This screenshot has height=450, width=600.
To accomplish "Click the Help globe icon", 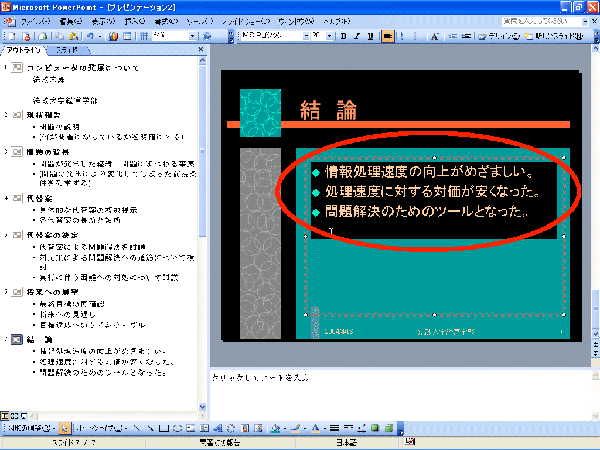I will coord(207,36).
